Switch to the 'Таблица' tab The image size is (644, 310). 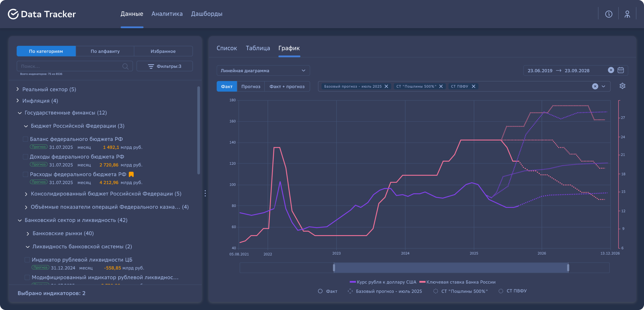pos(257,48)
